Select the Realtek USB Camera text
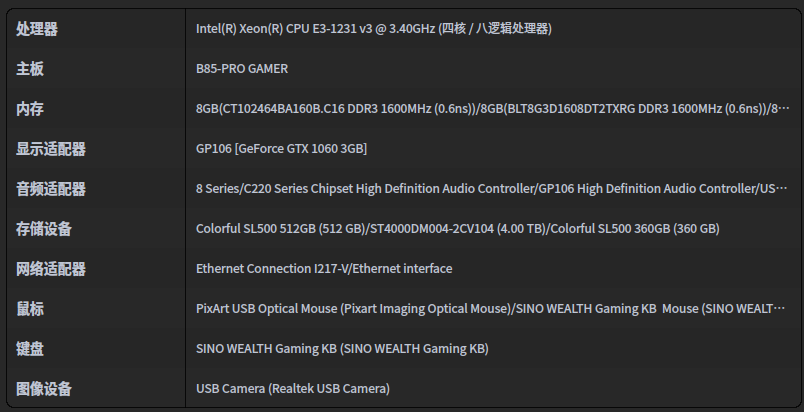This screenshot has width=804, height=412. (x=292, y=389)
